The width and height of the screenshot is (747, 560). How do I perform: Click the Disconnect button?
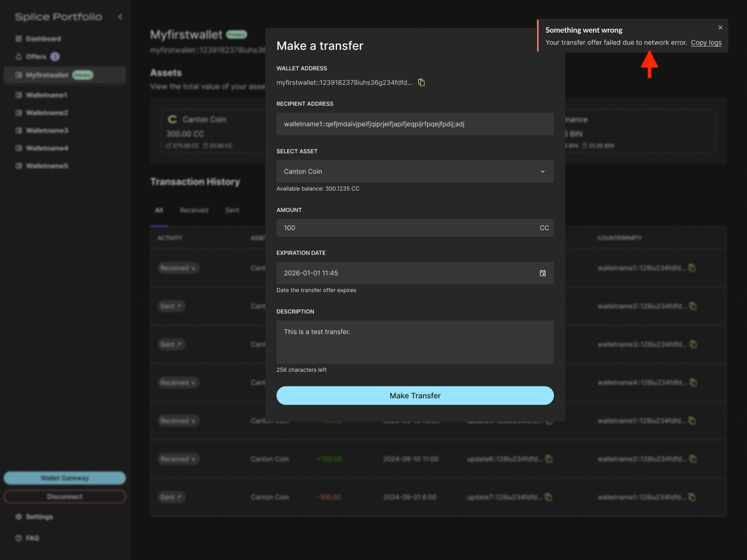(x=65, y=497)
